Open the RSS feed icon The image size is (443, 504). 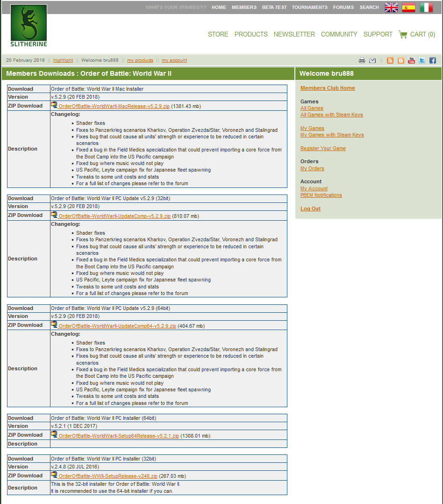coord(390,60)
